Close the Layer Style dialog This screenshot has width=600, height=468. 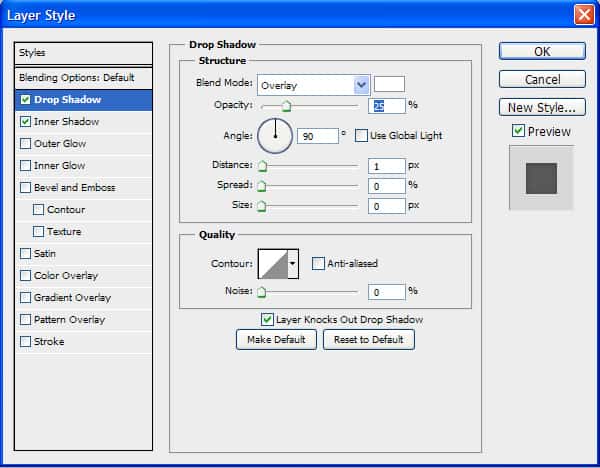584,15
